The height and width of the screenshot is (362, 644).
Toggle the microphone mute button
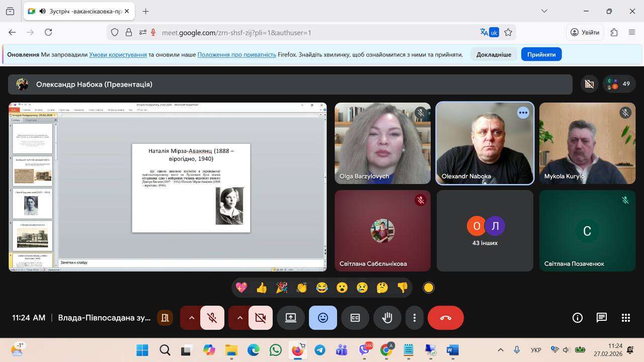click(212, 318)
